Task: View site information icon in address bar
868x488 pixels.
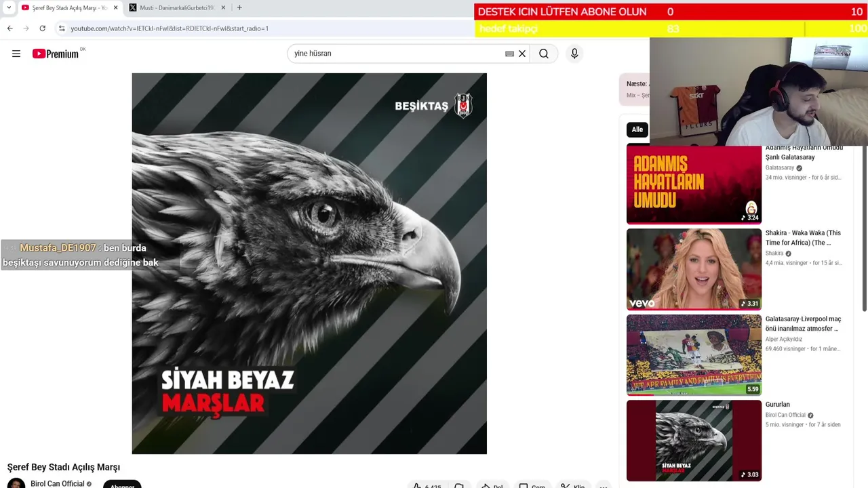Action: pyautogui.click(x=62, y=28)
